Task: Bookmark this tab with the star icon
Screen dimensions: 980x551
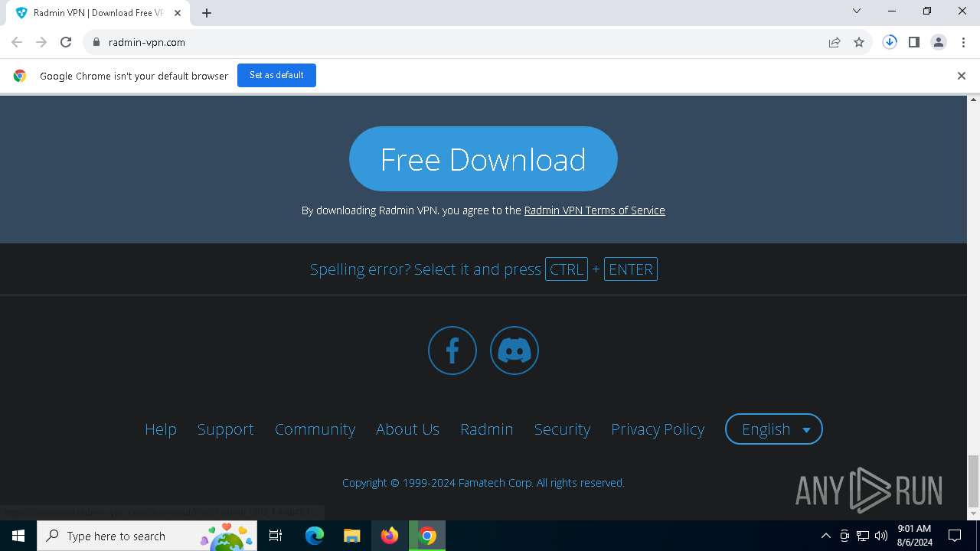Action: (x=859, y=42)
